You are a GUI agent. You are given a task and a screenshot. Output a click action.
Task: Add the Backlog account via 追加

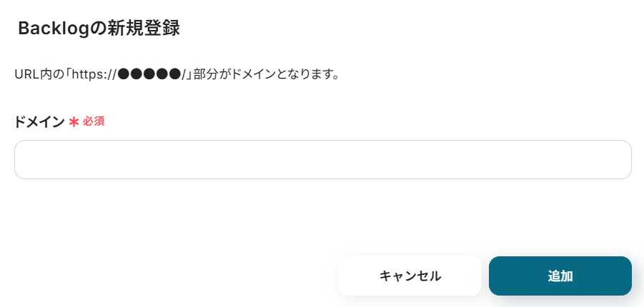tap(560, 276)
